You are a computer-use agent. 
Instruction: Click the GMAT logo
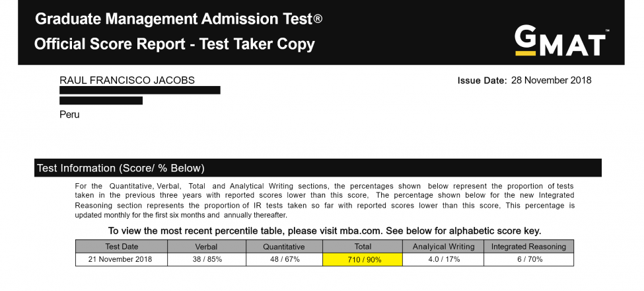coord(561,40)
